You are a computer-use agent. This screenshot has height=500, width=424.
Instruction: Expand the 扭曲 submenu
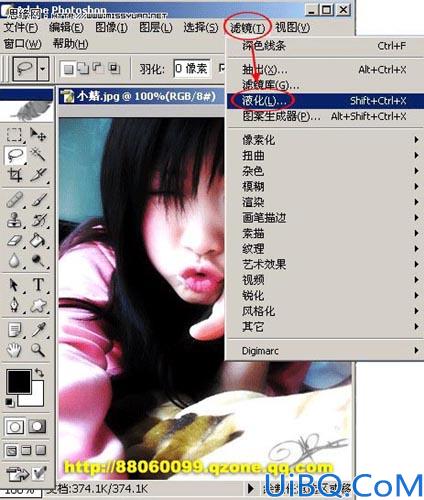click(325, 155)
